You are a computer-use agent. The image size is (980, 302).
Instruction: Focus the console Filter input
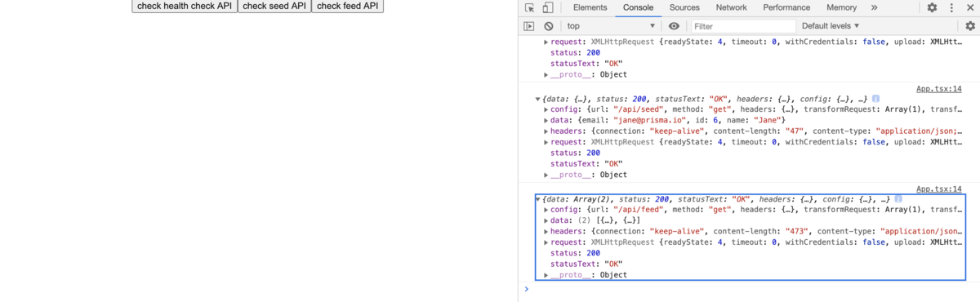coord(742,26)
